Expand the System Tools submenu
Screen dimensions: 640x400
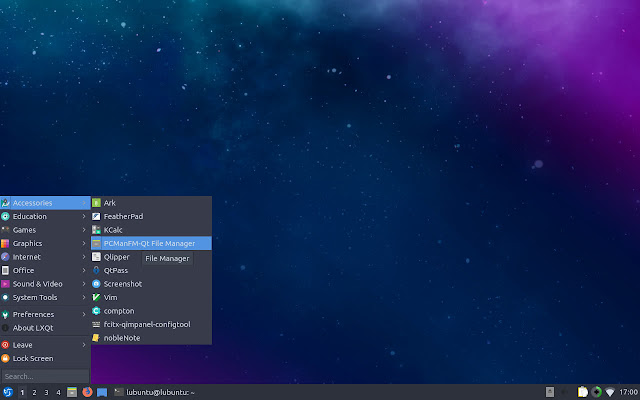coord(45,297)
